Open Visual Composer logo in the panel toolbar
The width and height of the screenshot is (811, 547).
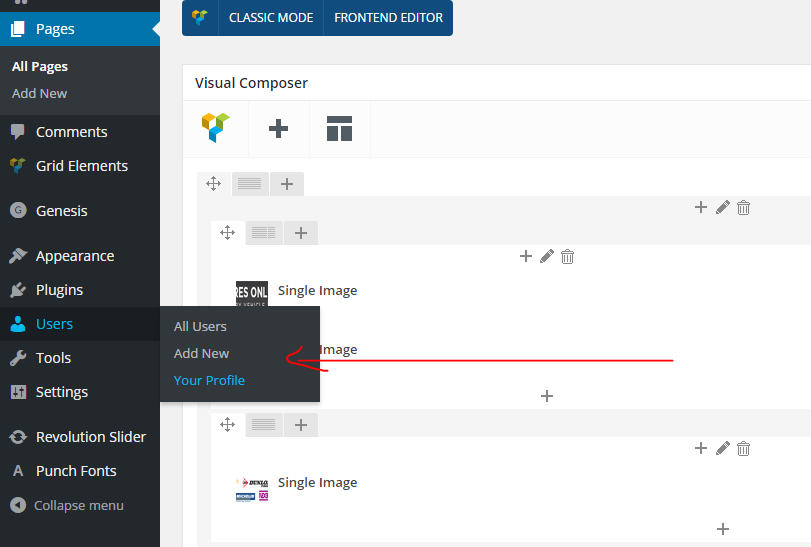(216, 128)
